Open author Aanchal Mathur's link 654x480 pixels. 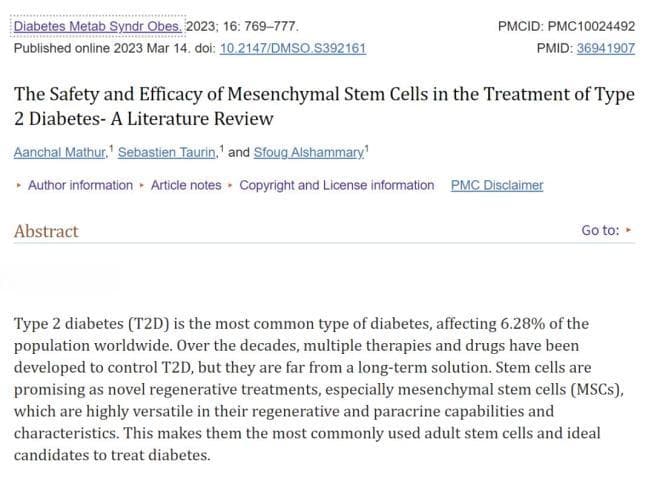(x=60, y=153)
